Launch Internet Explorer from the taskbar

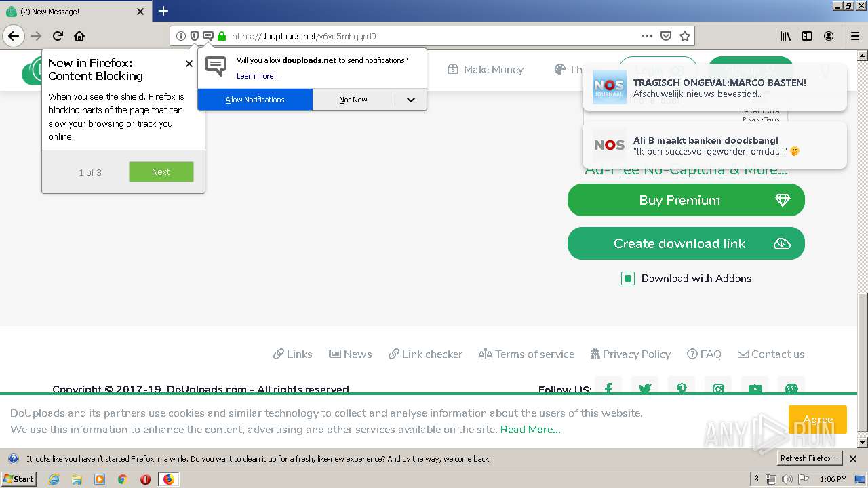[x=54, y=479]
